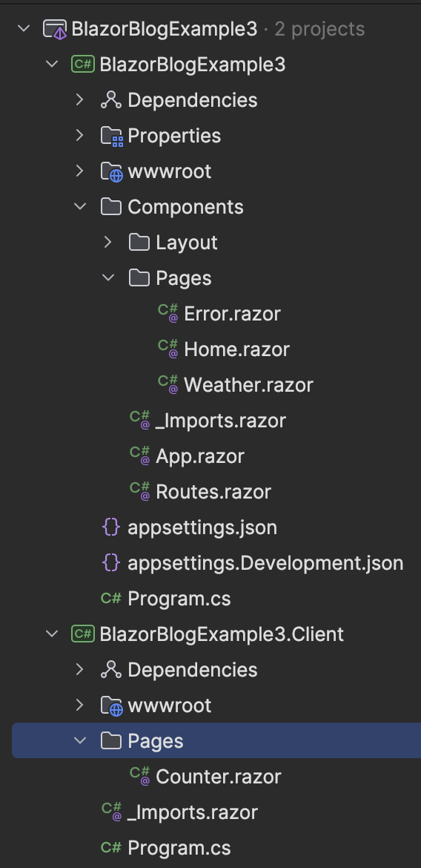This screenshot has height=868, width=421.
Task: Open Error.razor page file
Action: tap(232, 314)
